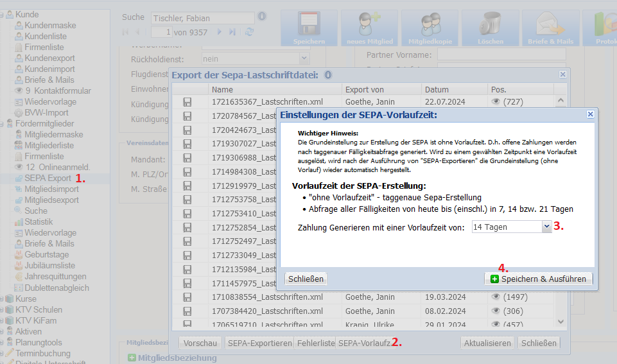Click the Suche input field with Tischler, Fabian
The height and width of the screenshot is (364, 617).
[202, 18]
